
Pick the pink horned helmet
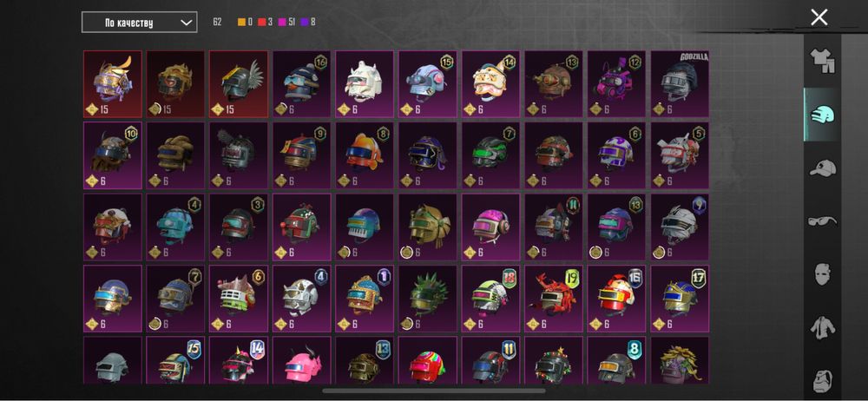(x=301, y=360)
